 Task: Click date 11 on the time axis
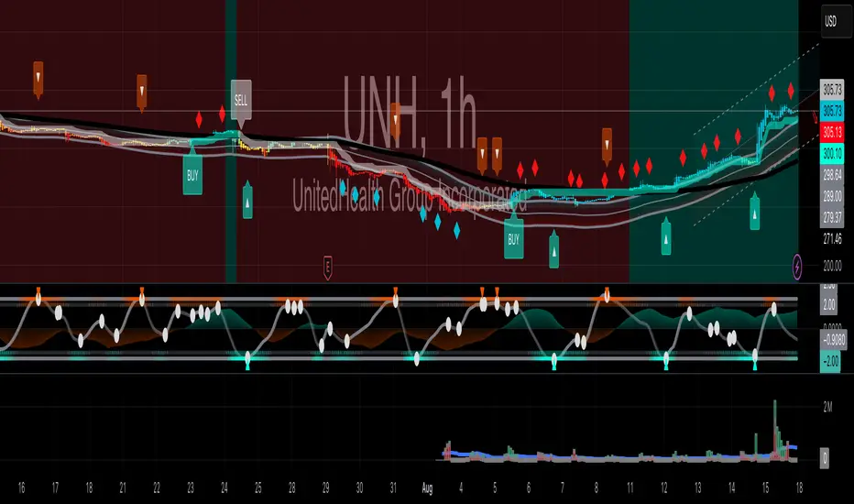pos(630,488)
